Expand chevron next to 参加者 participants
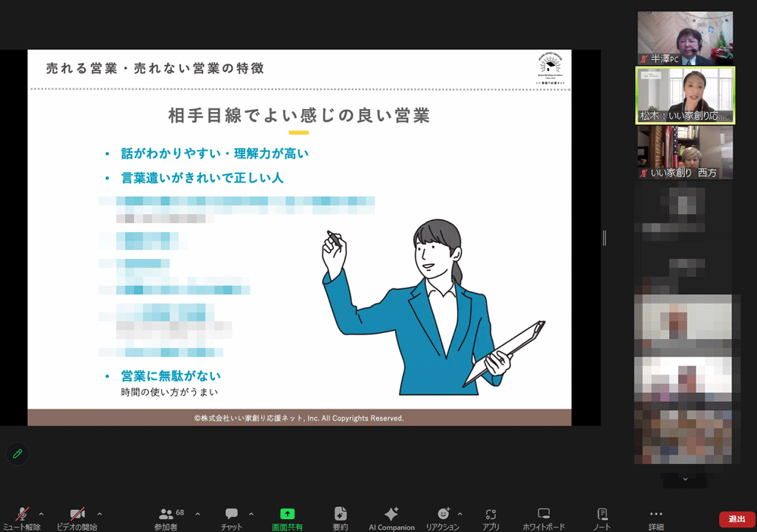The image size is (757, 532). pyautogui.click(x=198, y=513)
